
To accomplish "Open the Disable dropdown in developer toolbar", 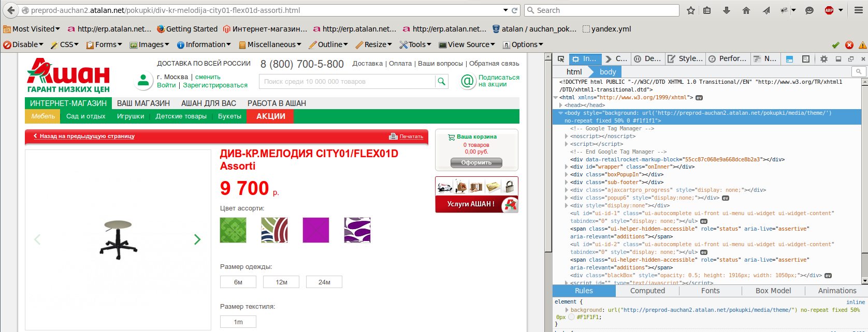I will point(23,44).
